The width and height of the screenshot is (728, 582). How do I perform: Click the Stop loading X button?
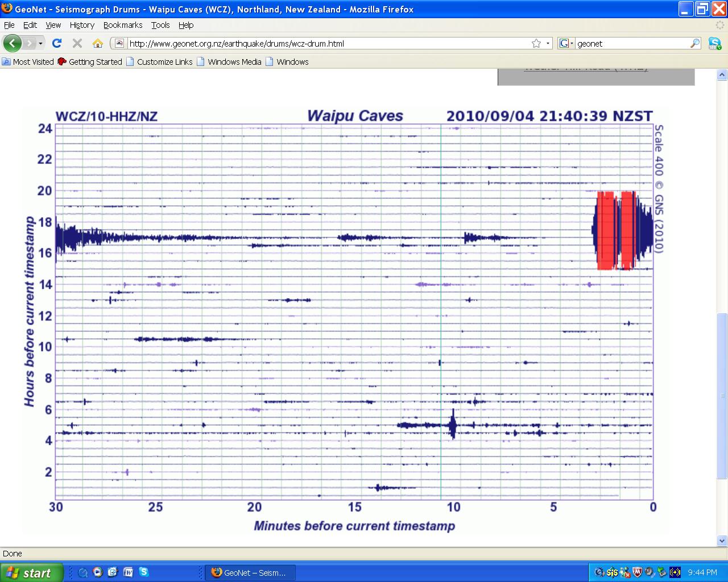point(77,43)
